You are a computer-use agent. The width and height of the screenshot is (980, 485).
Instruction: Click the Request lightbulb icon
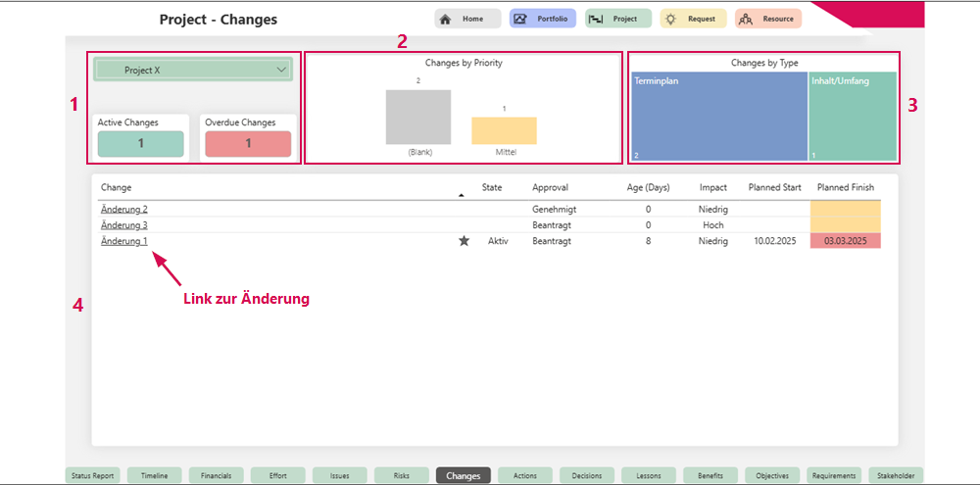pyautogui.click(x=670, y=19)
